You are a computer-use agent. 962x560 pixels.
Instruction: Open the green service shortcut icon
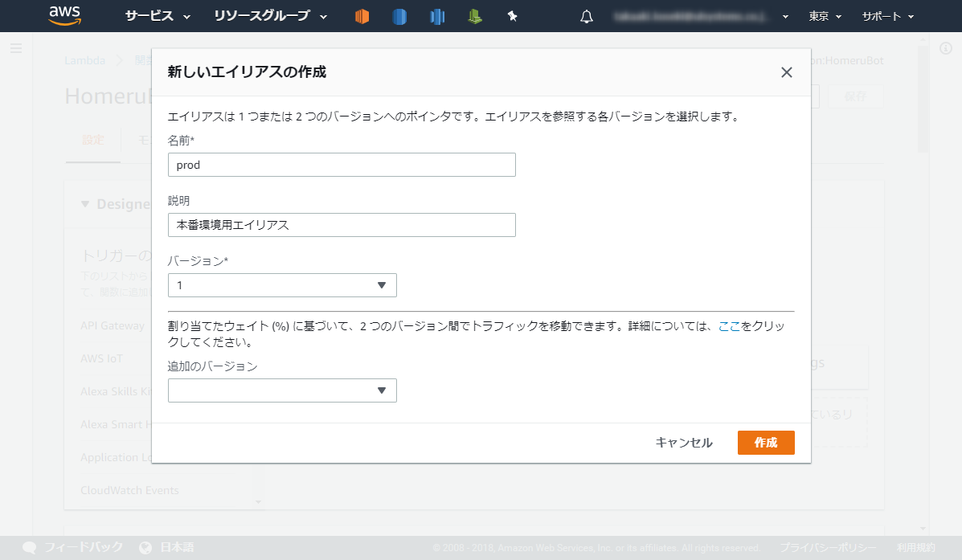pyautogui.click(x=474, y=15)
